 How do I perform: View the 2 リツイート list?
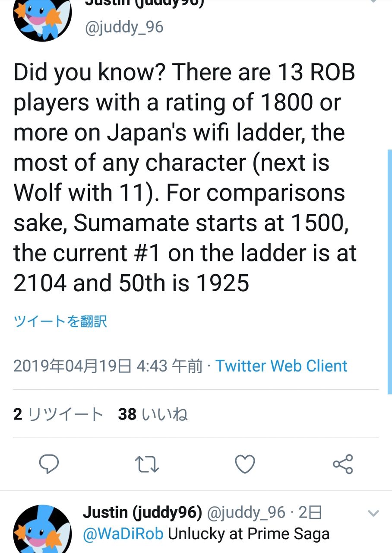coord(58,414)
